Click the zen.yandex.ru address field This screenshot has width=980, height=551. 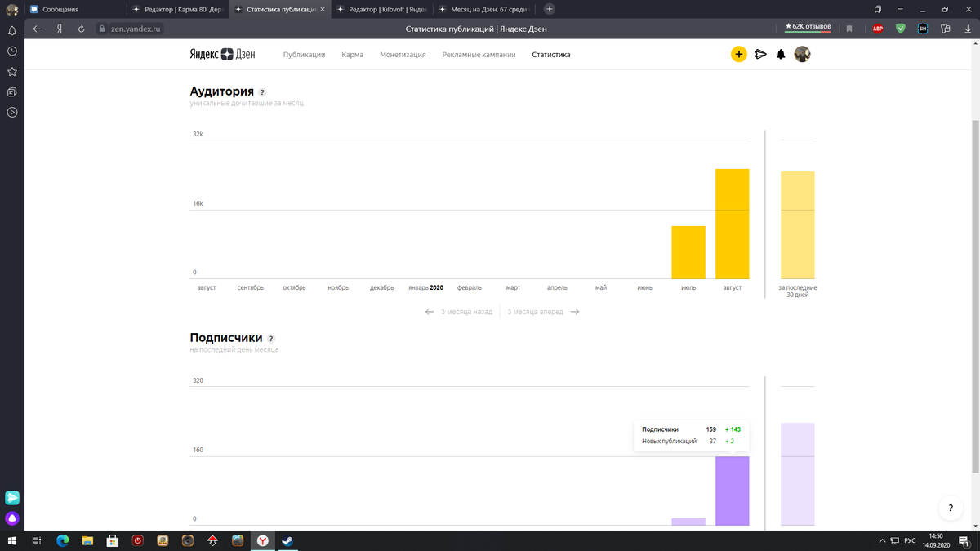(x=136, y=29)
